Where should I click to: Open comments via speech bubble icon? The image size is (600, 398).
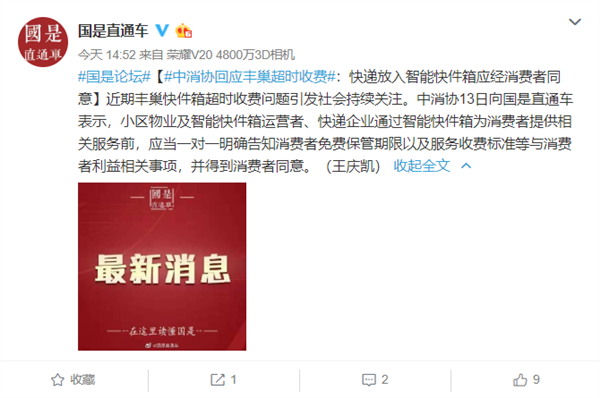[x=369, y=380]
